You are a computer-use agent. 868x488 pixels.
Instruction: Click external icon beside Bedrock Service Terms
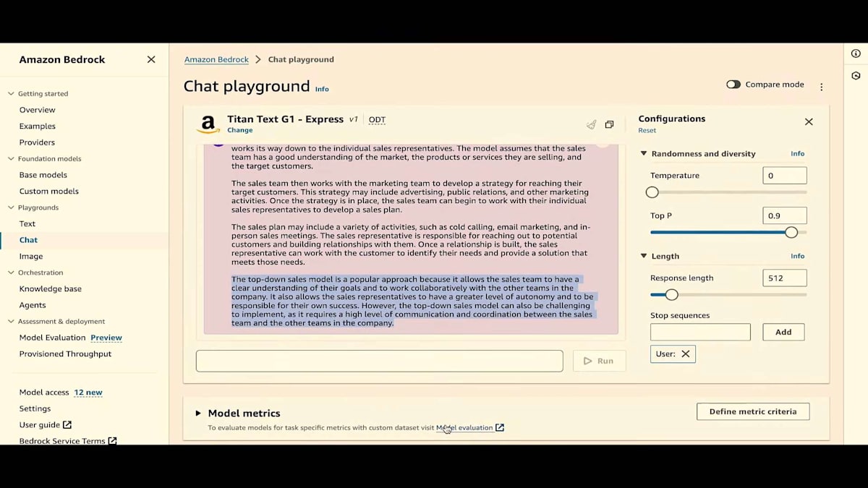pyautogui.click(x=112, y=441)
